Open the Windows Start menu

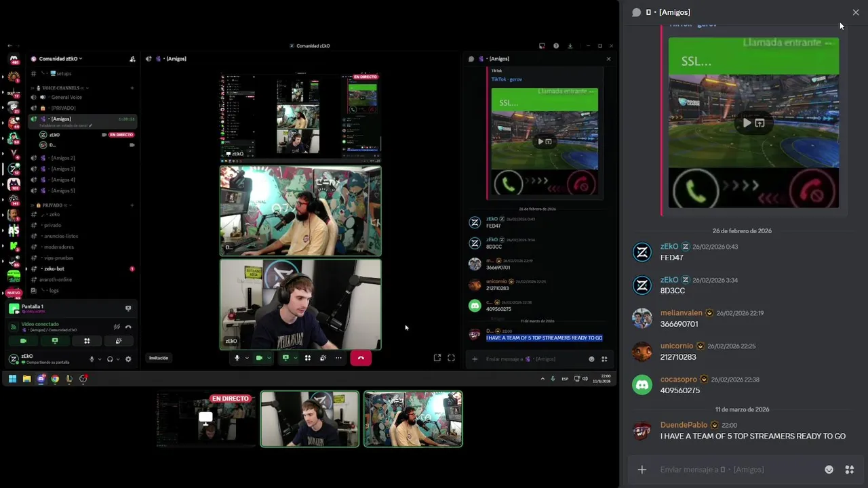pyautogui.click(x=12, y=379)
